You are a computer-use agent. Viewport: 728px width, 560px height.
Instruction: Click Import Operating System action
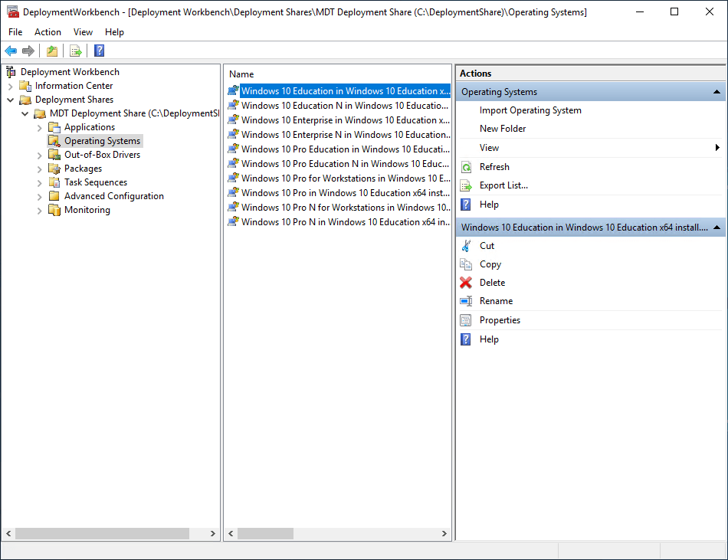[530, 110]
